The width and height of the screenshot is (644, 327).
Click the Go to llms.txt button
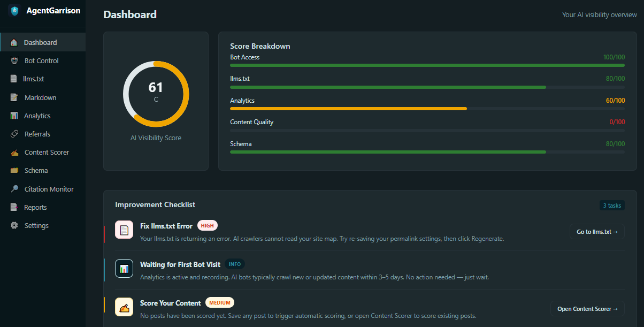(597, 232)
